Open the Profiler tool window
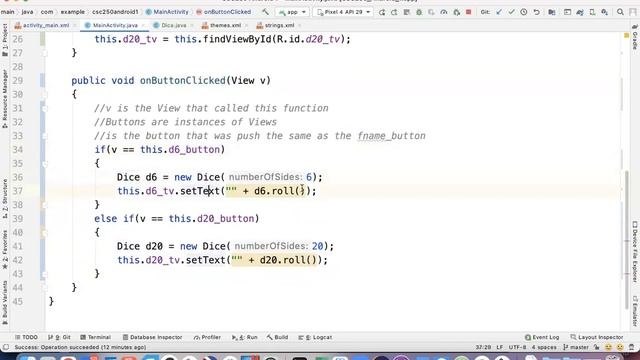The width and height of the screenshot is (640, 360). [207, 337]
